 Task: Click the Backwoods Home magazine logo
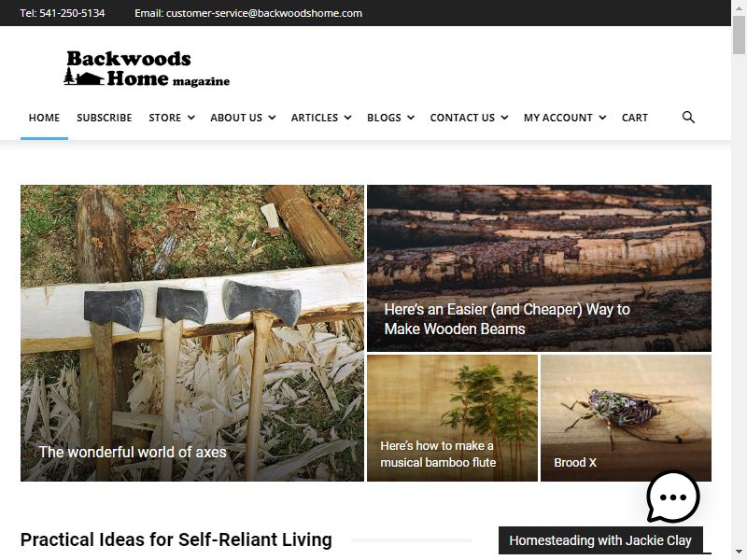(148, 68)
